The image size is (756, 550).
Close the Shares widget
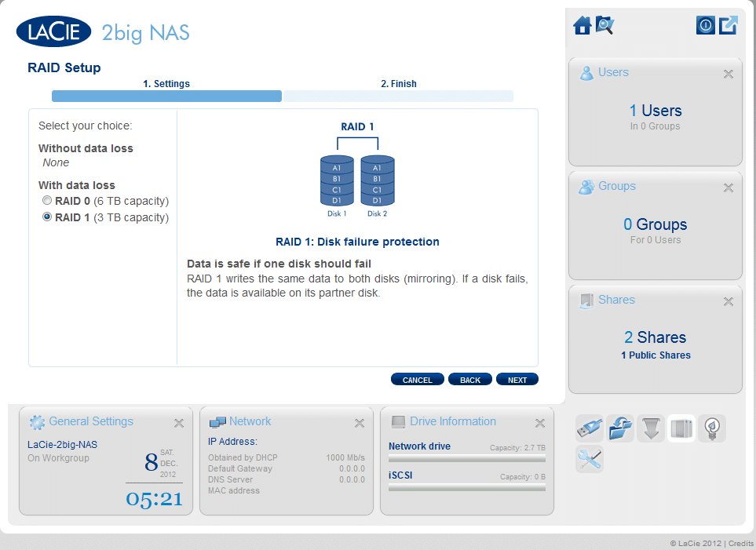point(729,302)
